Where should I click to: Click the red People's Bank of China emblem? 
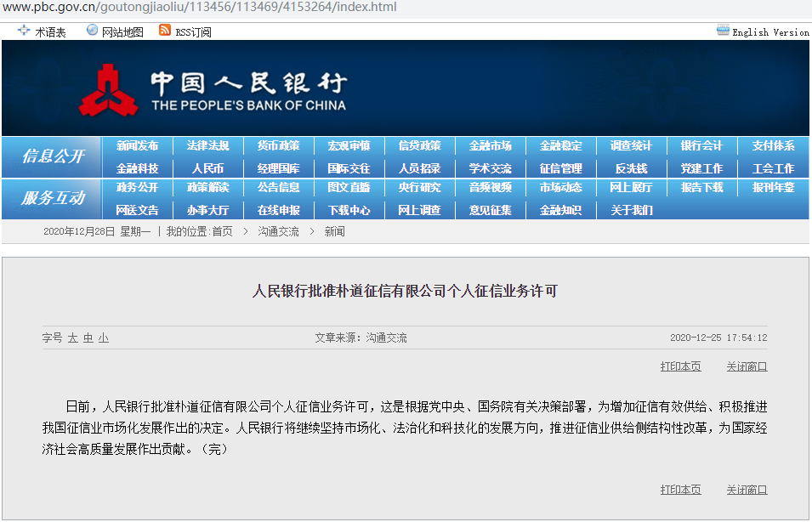pos(108,91)
